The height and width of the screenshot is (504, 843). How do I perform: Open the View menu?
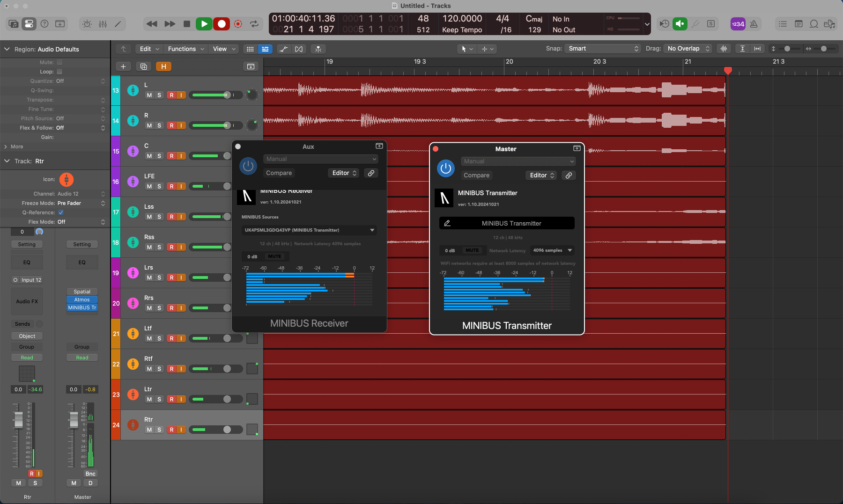tap(224, 49)
